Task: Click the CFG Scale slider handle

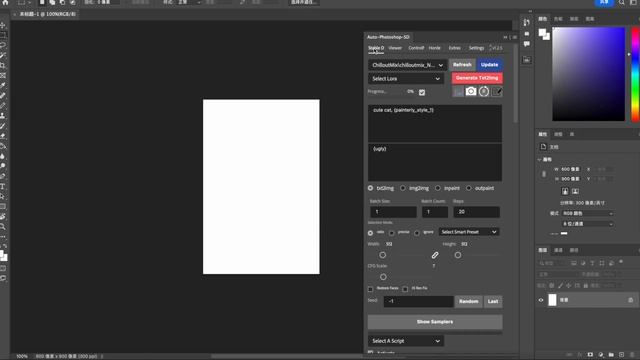Action: click(383, 277)
